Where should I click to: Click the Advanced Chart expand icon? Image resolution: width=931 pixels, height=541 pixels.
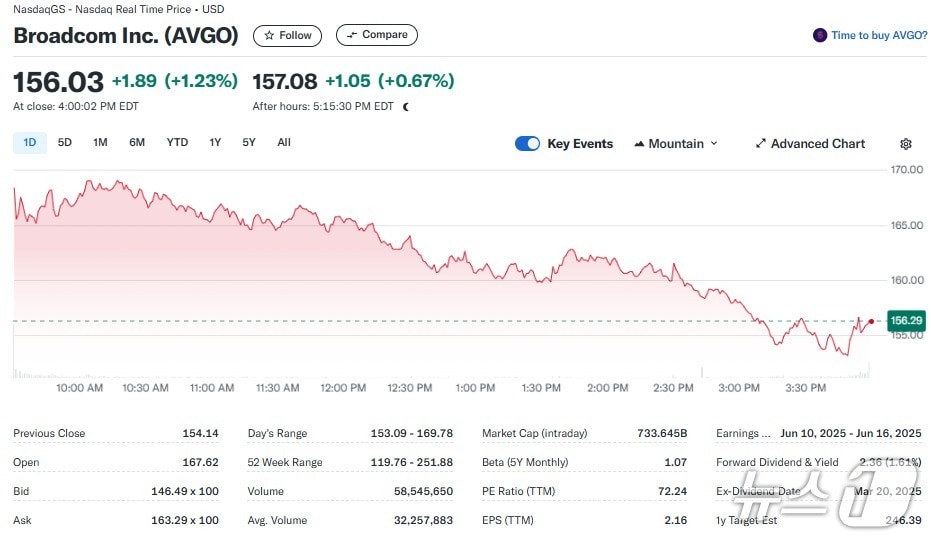click(x=760, y=144)
